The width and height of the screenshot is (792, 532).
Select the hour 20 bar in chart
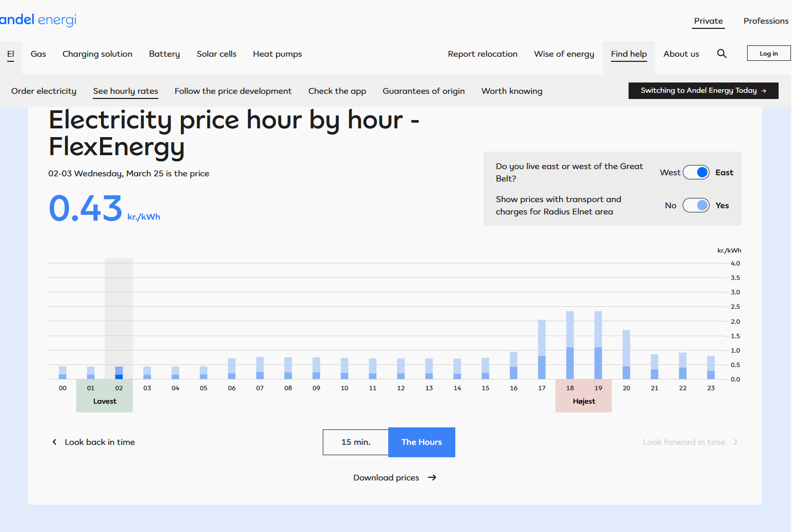pyautogui.click(x=626, y=355)
